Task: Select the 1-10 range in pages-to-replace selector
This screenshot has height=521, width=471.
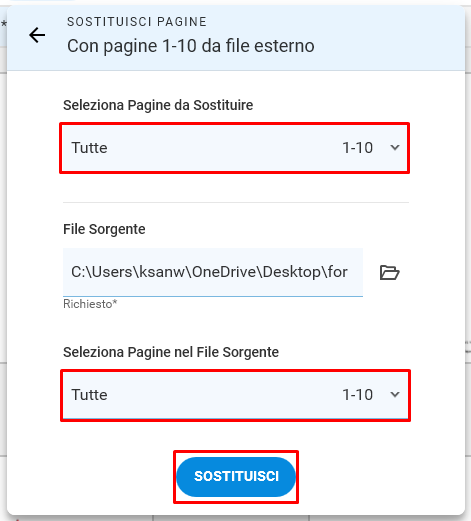Action: point(357,148)
